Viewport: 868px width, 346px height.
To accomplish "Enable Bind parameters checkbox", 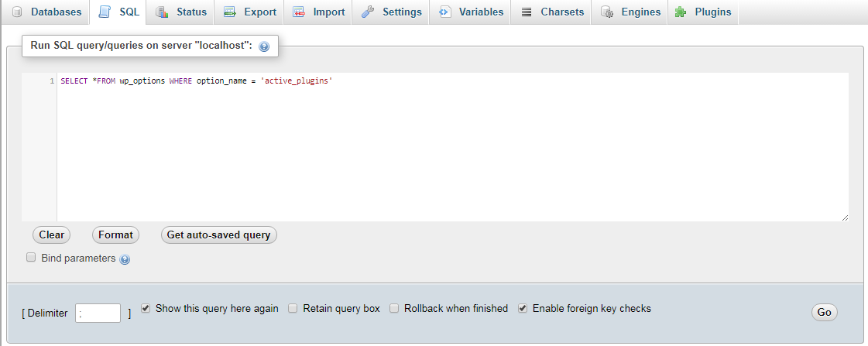I will 31,258.
